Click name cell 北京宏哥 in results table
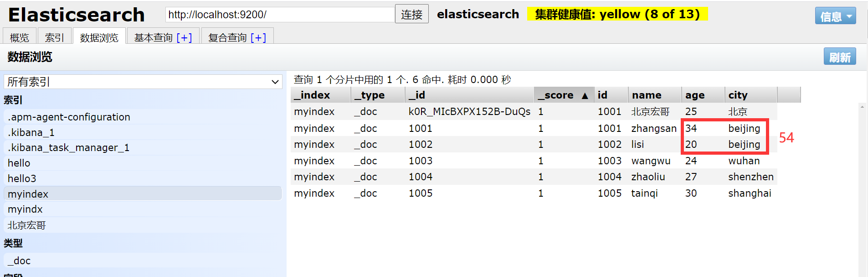 [x=650, y=111]
